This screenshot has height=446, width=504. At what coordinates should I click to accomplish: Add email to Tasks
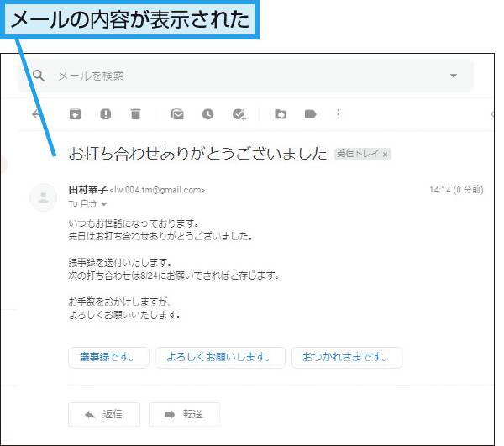pos(239,114)
